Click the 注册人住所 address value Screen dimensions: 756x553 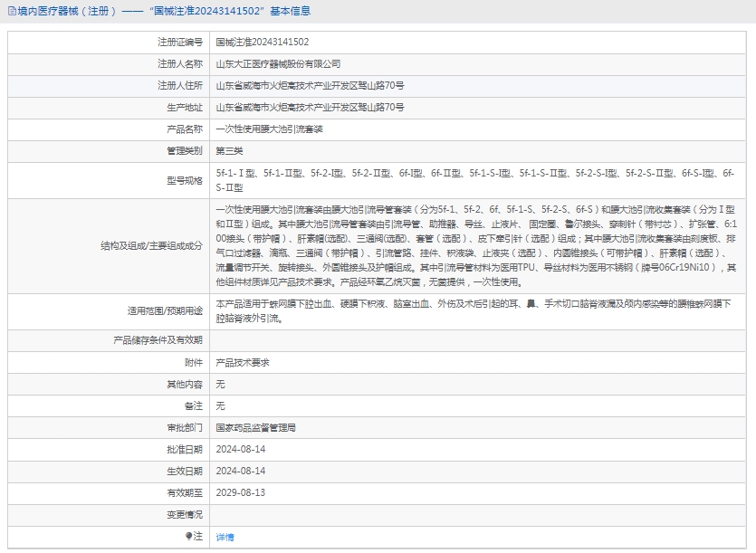(x=310, y=85)
